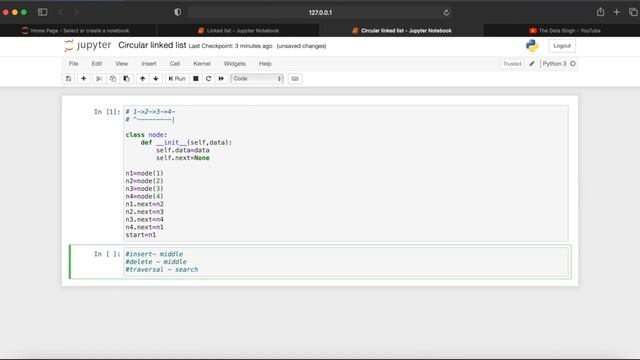Screen dimensions: 640x360
Task: Click the line 'self.next=None'
Action: 183,158
